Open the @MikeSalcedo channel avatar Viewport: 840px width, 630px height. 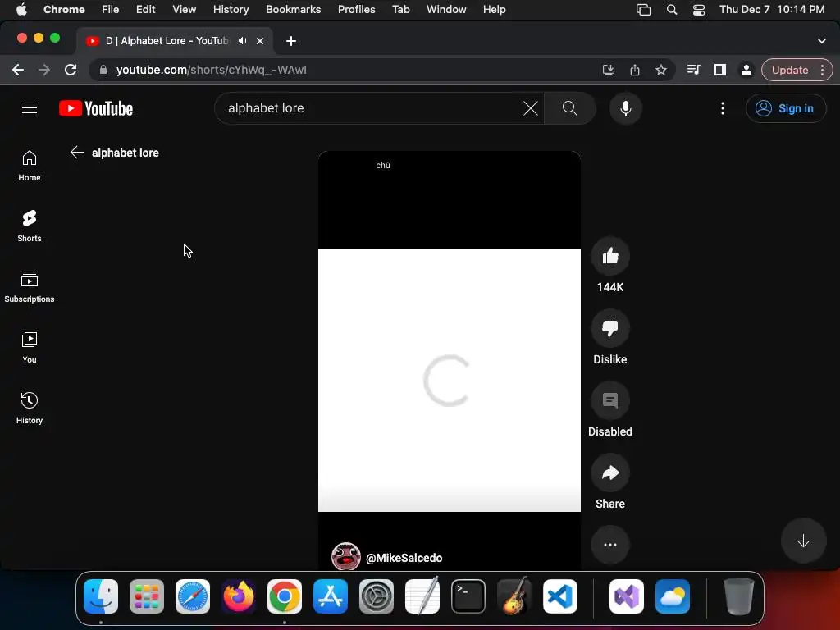point(346,557)
